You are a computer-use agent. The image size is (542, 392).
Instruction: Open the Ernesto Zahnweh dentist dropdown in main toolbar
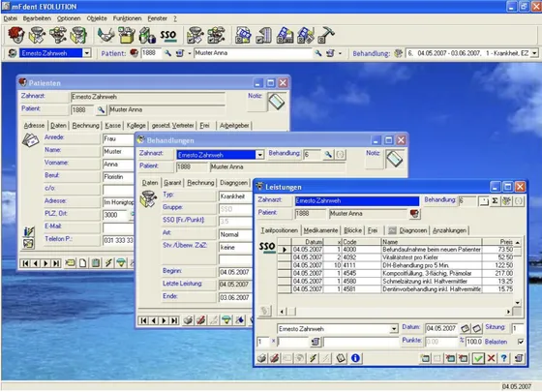pos(87,53)
